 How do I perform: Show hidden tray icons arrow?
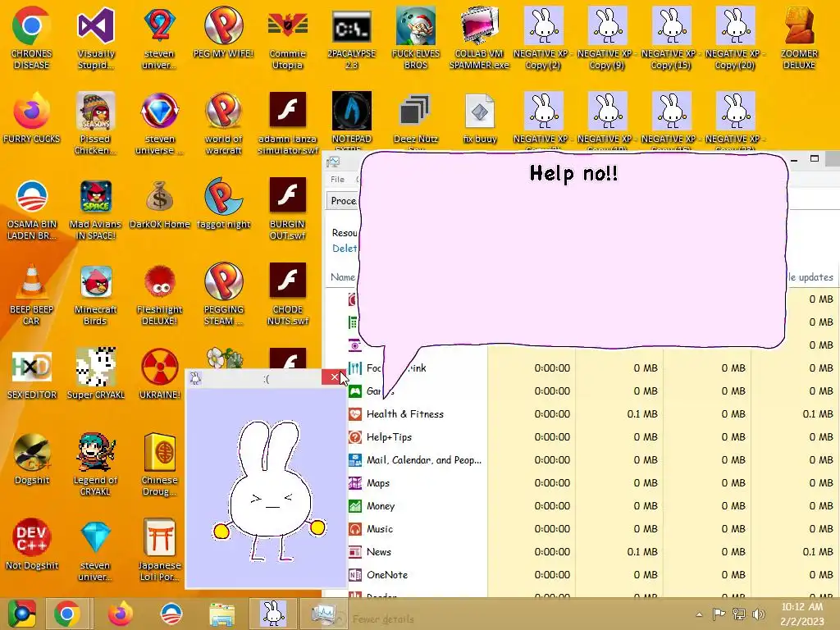click(699, 614)
